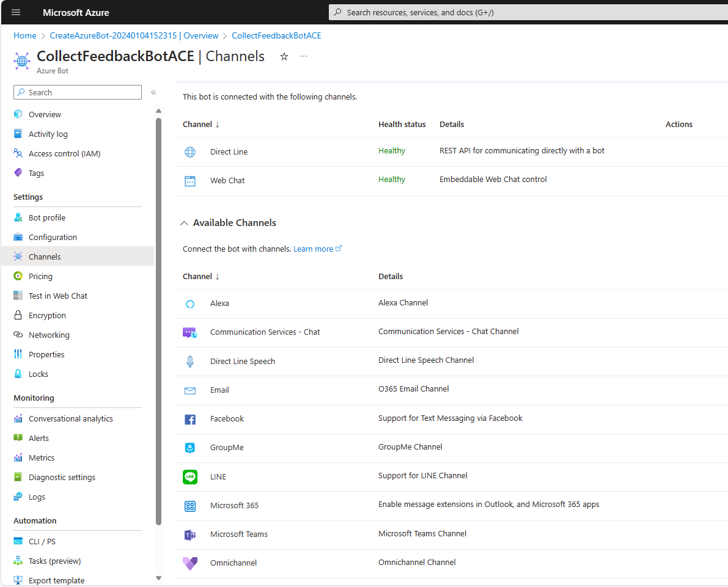Click the Microsoft Azure logo text
This screenshot has width=728, height=587.
click(76, 13)
